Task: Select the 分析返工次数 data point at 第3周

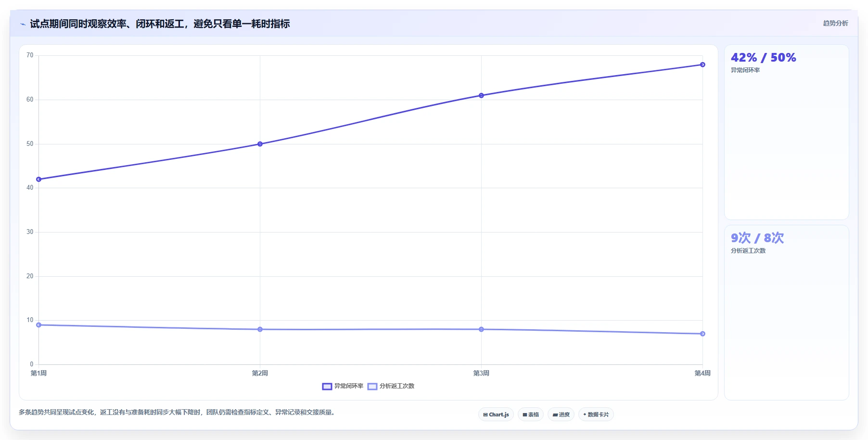Action: click(x=481, y=329)
